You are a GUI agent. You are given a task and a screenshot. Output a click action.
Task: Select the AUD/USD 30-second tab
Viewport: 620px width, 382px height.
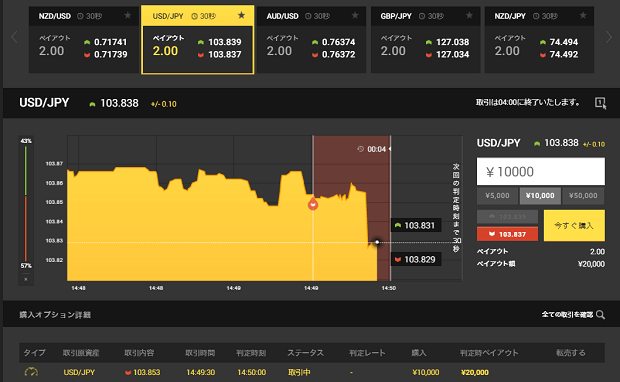tap(312, 16)
